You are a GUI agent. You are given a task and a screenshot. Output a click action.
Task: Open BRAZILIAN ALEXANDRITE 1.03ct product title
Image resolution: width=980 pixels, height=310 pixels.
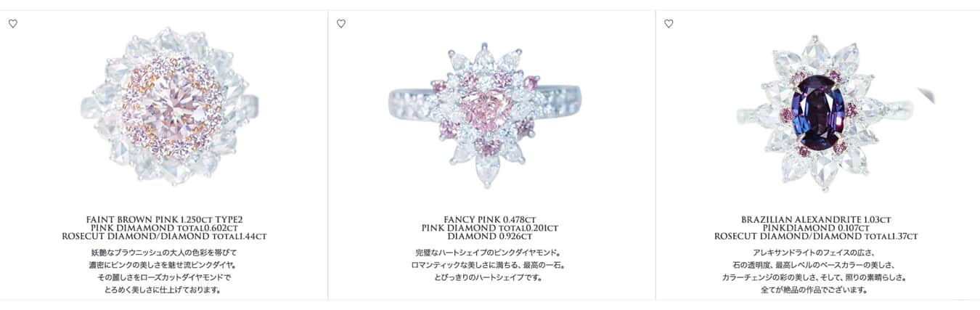816,219
